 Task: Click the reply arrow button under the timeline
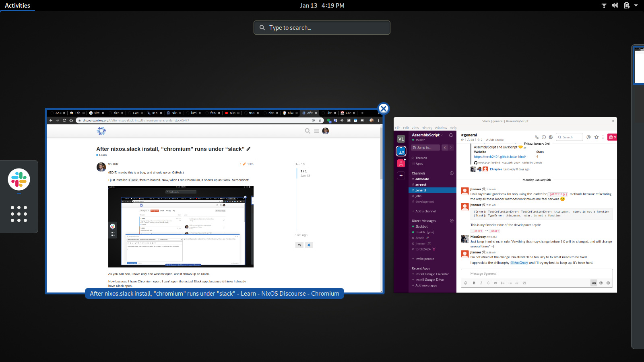299,245
